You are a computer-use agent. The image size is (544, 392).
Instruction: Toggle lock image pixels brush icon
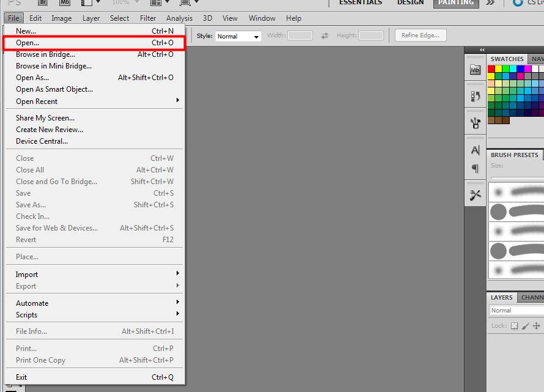[526, 326]
